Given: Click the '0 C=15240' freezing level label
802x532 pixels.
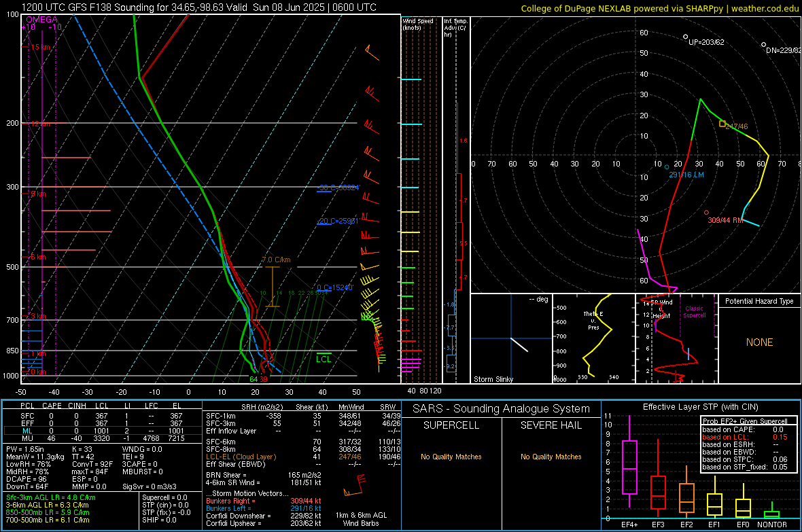Looking at the screenshot, I should [335, 287].
